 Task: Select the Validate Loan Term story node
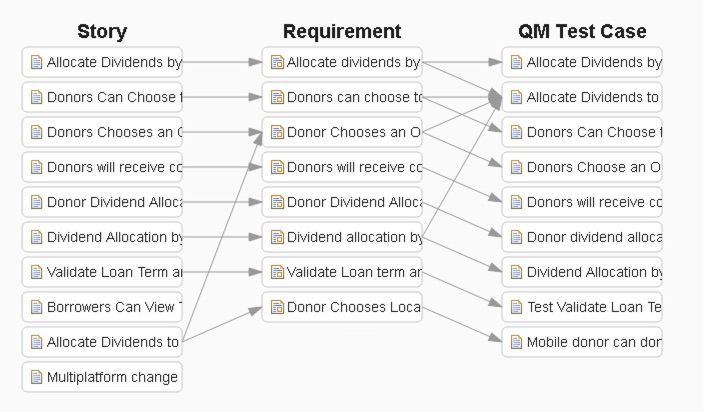click(x=112, y=272)
